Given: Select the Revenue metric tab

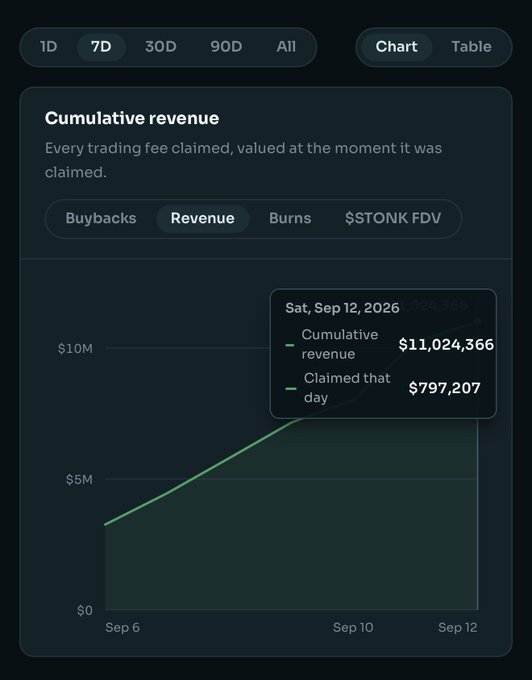Looking at the screenshot, I should tap(202, 218).
